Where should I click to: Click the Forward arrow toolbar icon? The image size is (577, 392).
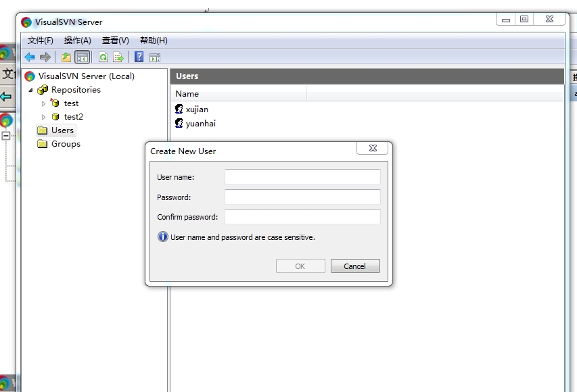(45, 57)
